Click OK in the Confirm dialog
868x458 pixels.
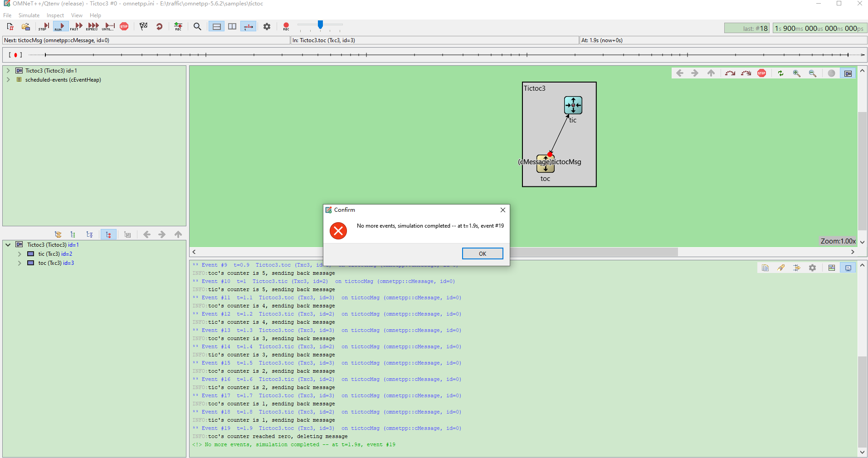(483, 253)
